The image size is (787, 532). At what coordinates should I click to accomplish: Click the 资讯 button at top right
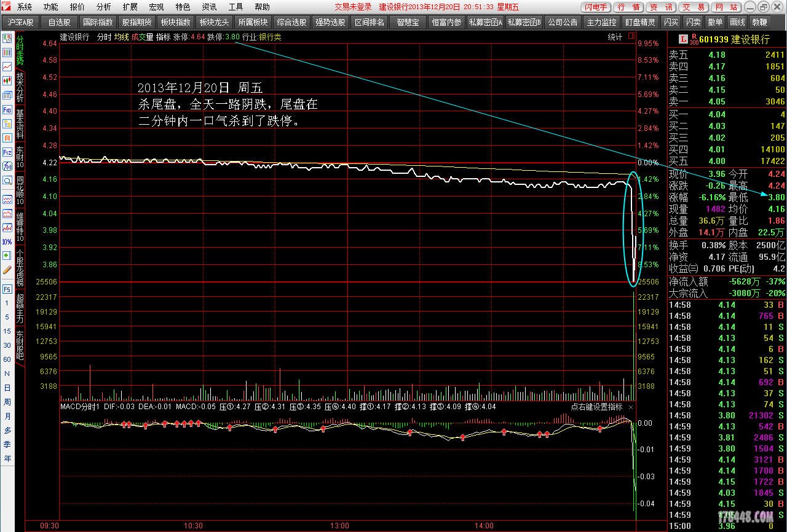tap(662, 7)
